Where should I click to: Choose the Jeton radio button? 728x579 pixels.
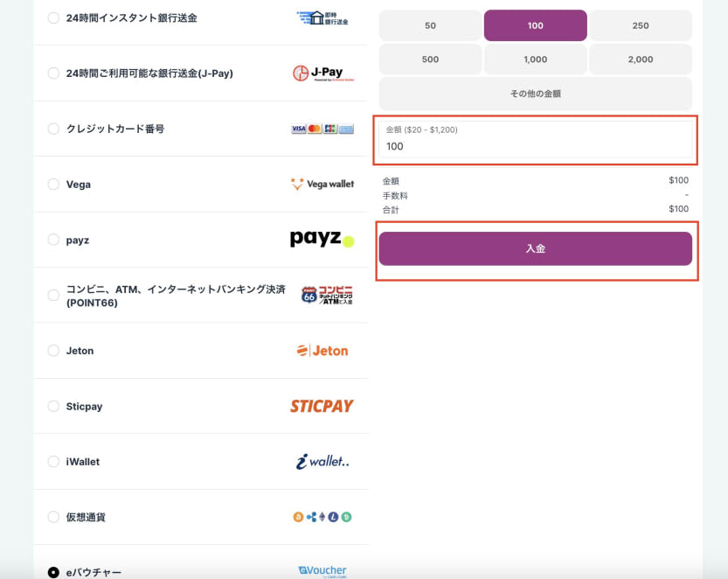53,351
